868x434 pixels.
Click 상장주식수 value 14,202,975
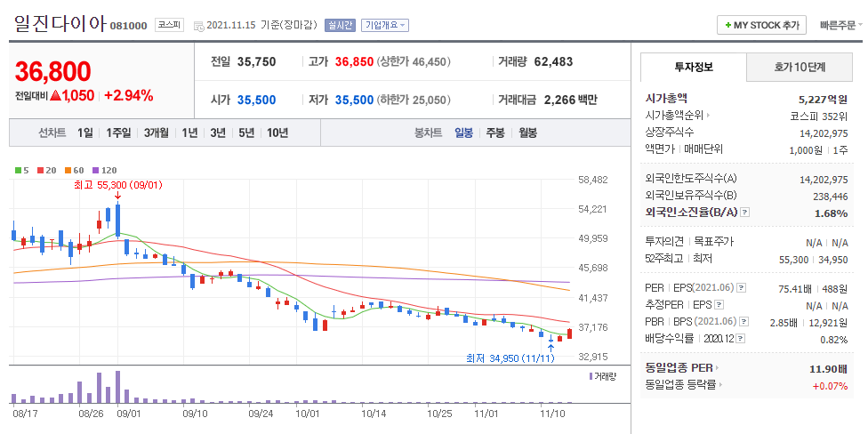tap(824, 133)
